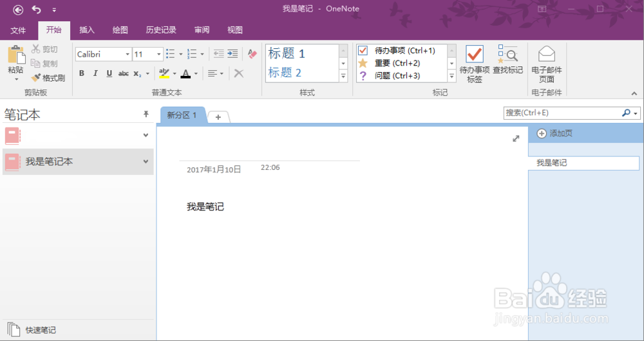Screen dimensions: 644x341
Task: Apply the 标题 2 style
Action: coord(285,73)
